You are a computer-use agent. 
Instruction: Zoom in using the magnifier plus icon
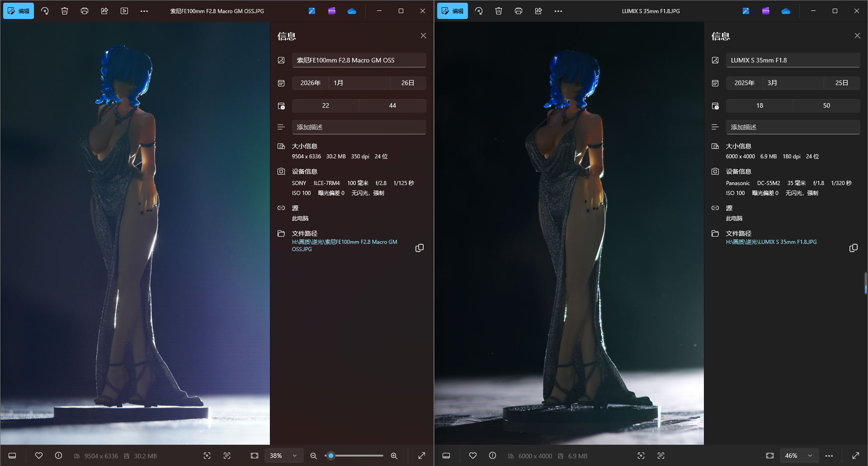tap(394, 456)
